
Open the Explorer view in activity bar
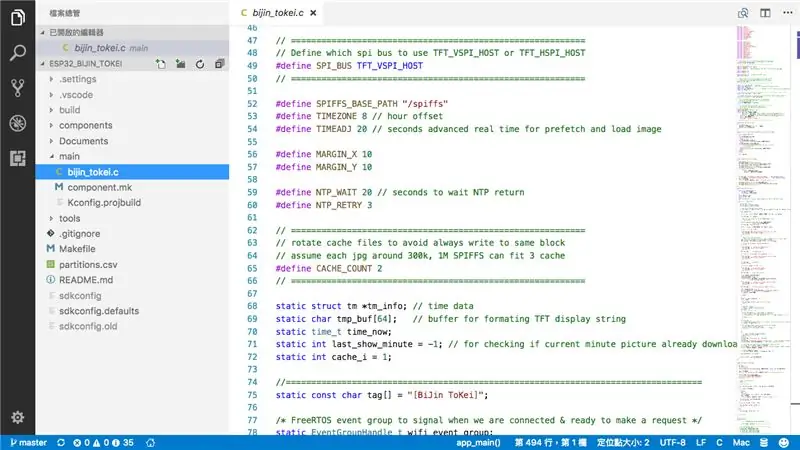coord(17,18)
